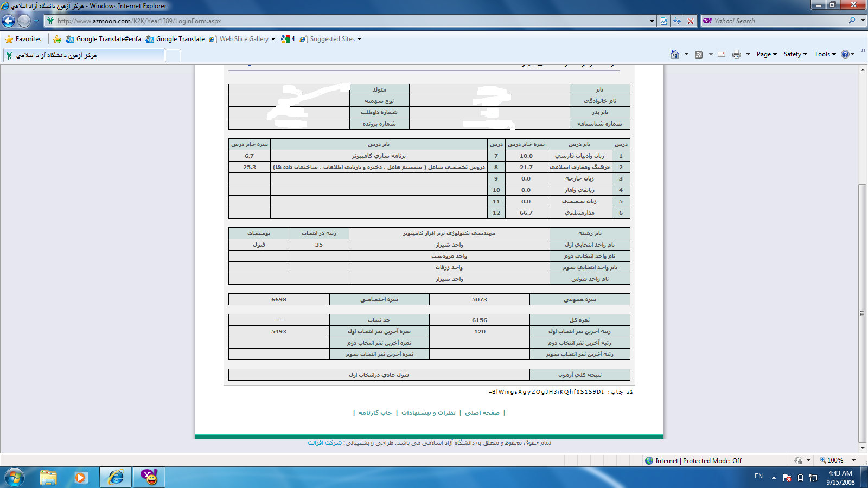Click the چاپ کارنامه print report link
The width and height of the screenshot is (868, 488).
point(375,413)
